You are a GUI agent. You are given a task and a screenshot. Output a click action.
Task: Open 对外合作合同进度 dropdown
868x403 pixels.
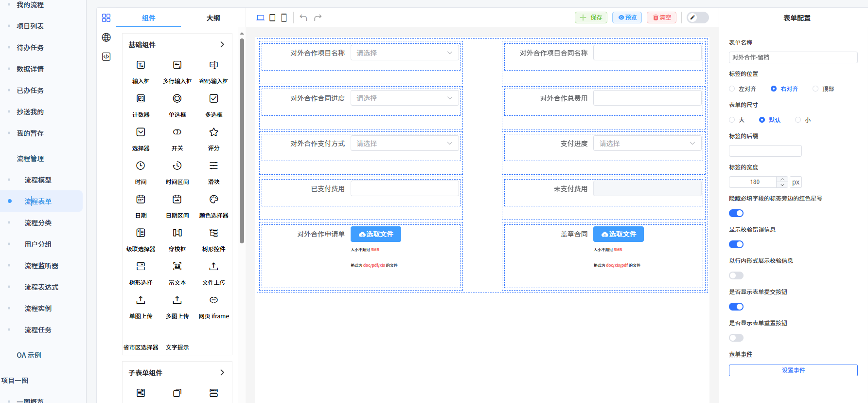[x=405, y=98]
